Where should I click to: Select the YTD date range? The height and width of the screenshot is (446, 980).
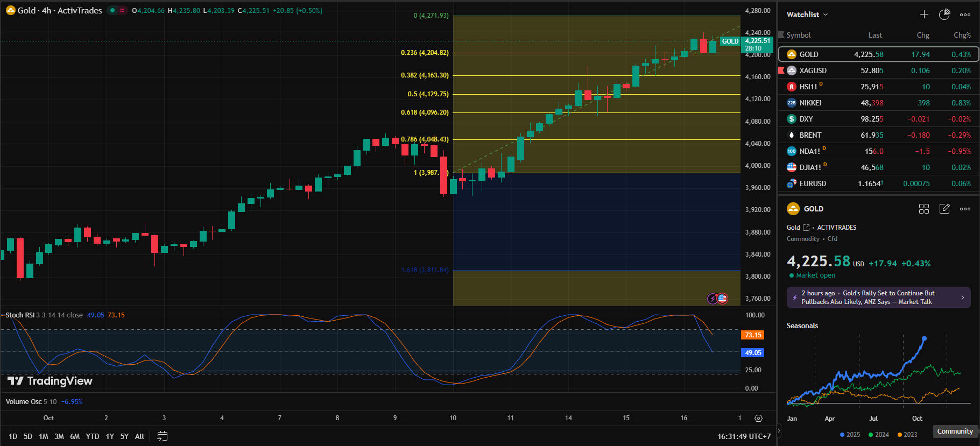(93, 436)
